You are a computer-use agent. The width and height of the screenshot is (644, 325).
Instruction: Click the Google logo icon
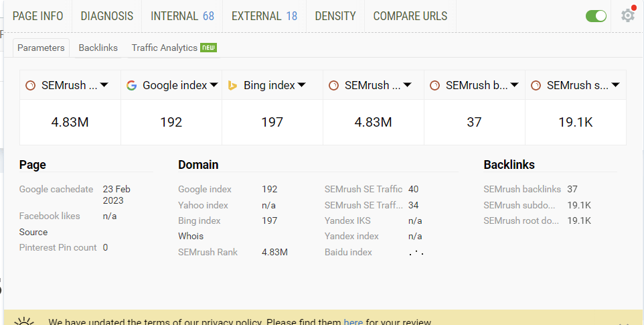[131, 86]
